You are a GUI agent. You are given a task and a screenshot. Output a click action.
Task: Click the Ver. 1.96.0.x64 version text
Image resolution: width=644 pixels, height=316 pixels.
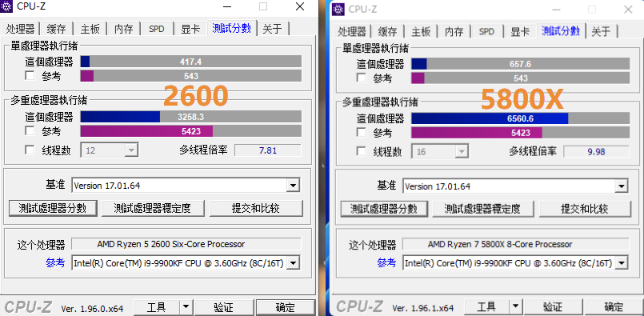pos(92,309)
